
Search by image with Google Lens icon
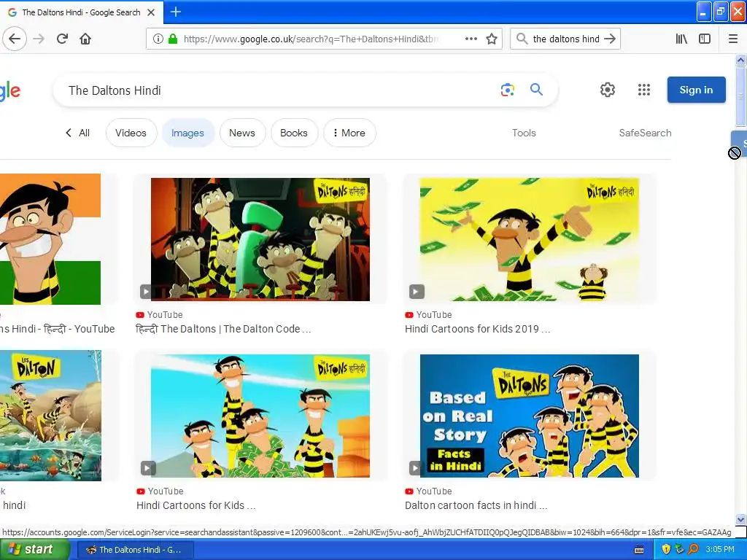pos(508,90)
